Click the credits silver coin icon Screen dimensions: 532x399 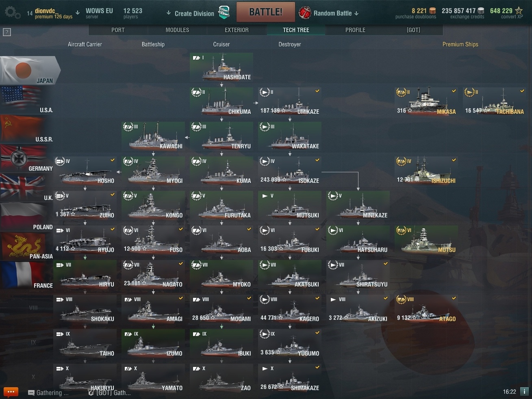[481, 11]
